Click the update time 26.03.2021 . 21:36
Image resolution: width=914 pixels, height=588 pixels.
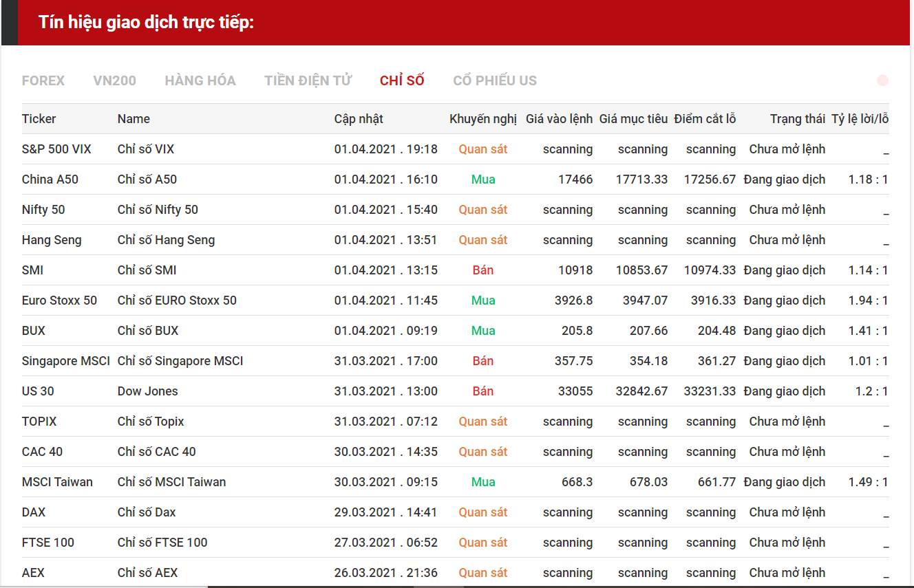click(x=386, y=573)
